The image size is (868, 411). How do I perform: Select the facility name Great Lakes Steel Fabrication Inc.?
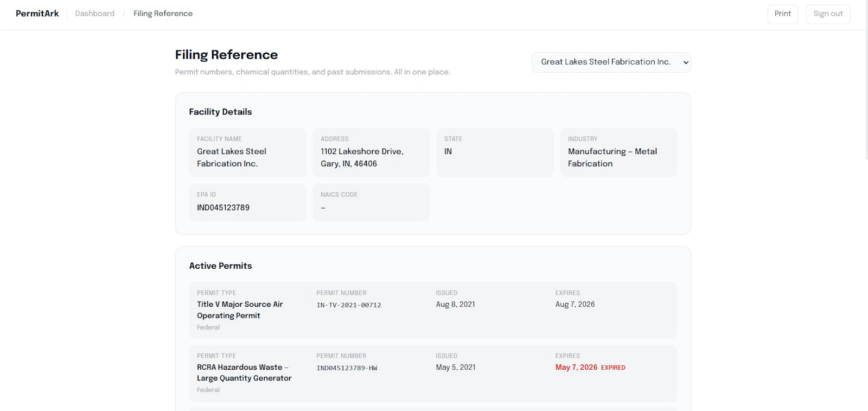point(232,157)
